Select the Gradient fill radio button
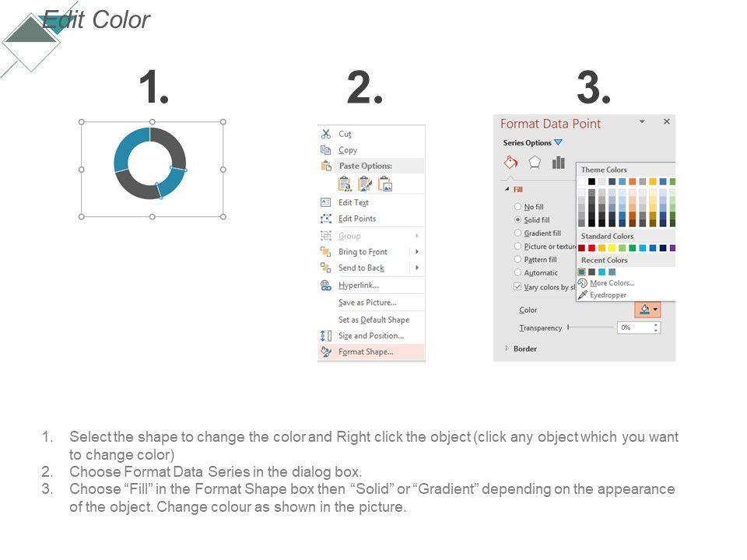Screen dimensions: 747x560 click(517, 233)
